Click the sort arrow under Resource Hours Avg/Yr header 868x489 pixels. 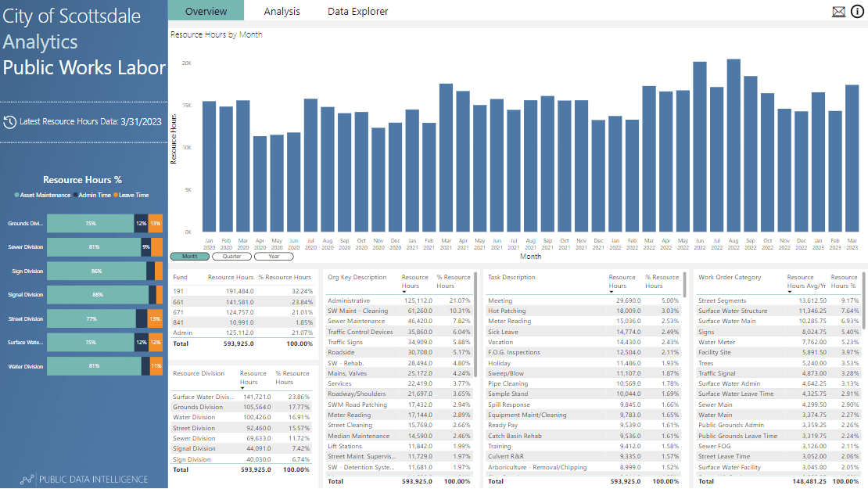click(x=789, y=292)
